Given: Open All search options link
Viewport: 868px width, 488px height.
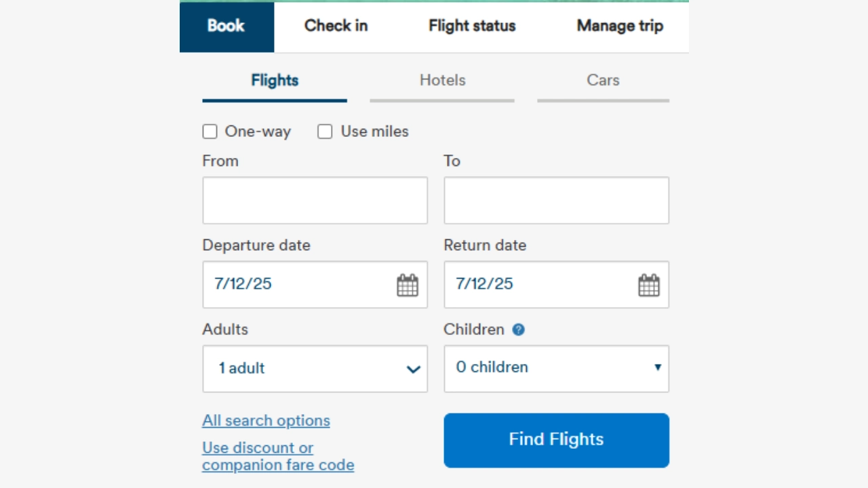Looking at the screenshot, I should click(266, 420).
